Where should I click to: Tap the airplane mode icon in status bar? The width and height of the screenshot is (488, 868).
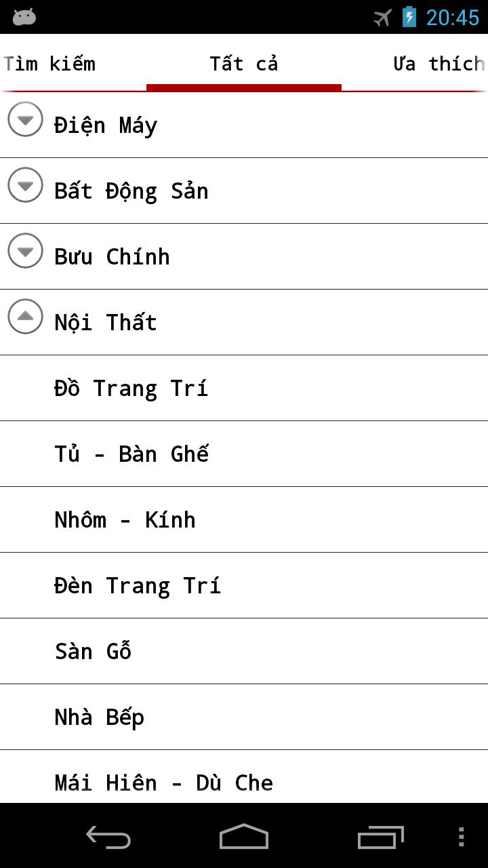point(382,18)
